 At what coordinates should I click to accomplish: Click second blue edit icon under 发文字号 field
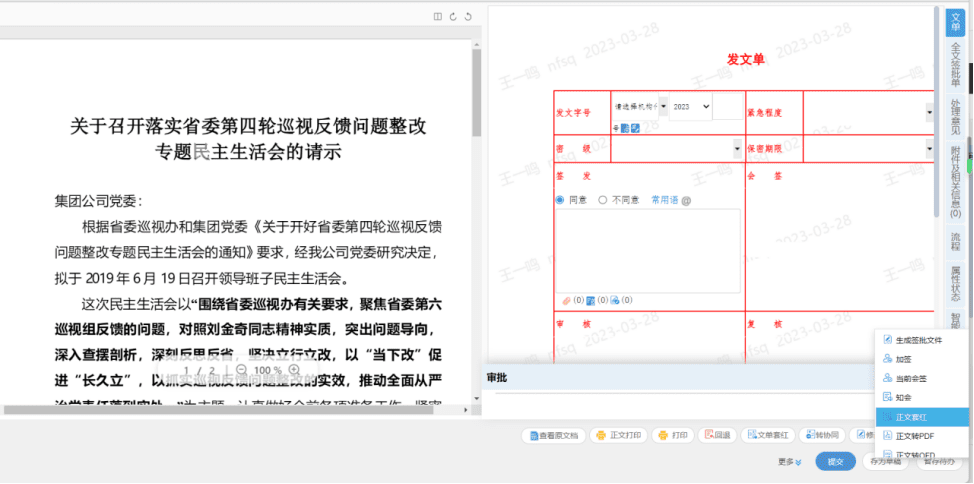pos(635,128)
